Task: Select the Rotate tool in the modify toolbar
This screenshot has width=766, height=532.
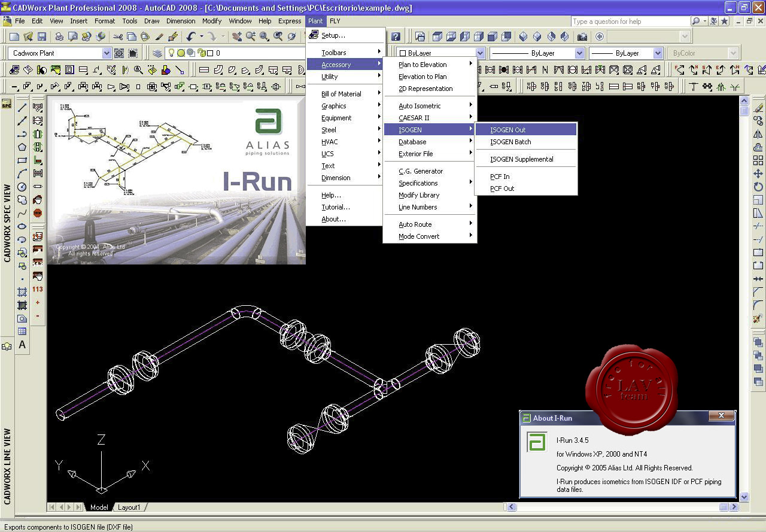Action: click(758, 187)
